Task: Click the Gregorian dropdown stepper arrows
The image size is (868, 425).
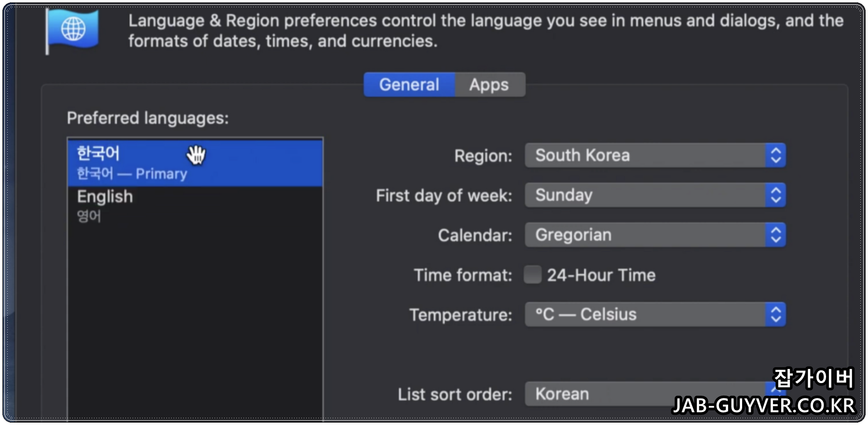Action: [776, 235]
